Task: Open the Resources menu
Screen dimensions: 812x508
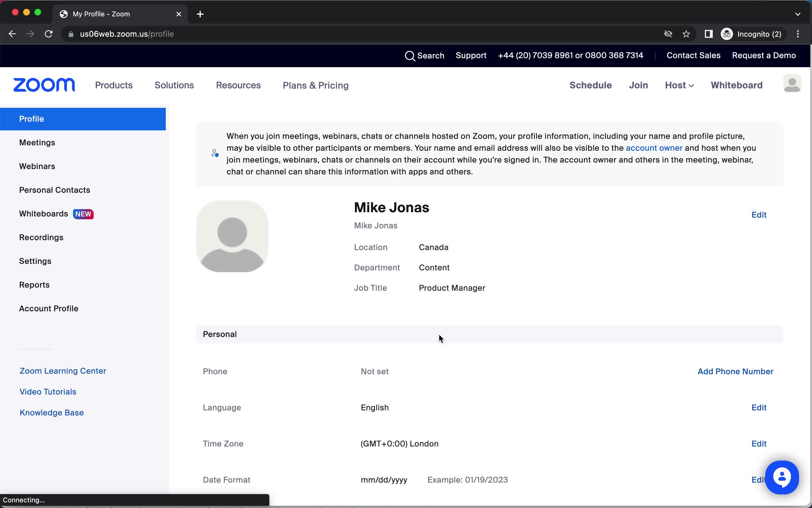Action: click(x=238, y=85)
